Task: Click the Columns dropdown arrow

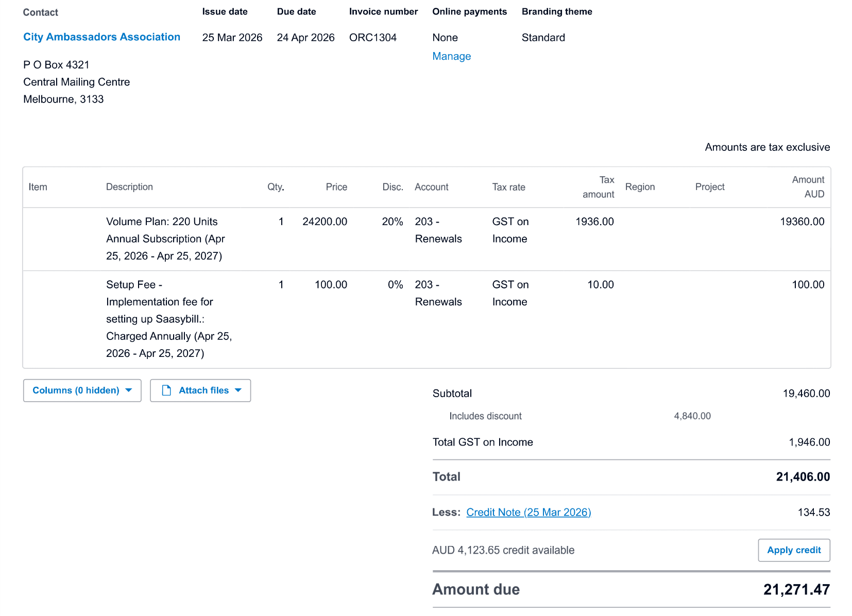Action: point(129,390)
